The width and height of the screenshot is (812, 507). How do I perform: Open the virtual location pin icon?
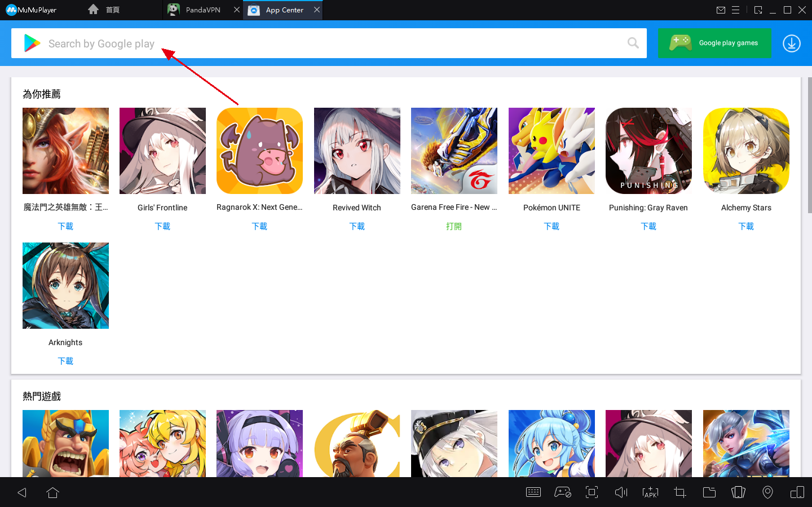coord(767,492)
